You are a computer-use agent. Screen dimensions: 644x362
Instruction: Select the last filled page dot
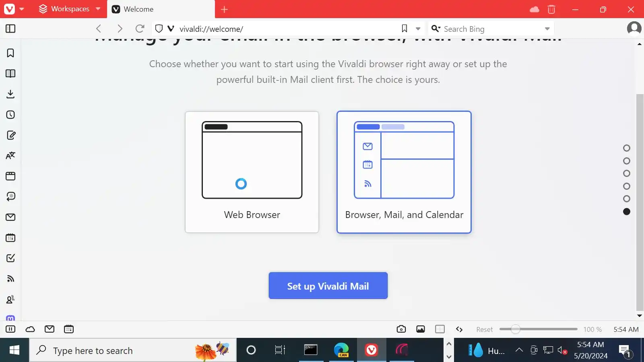pyautogui.click(x=627, y=212)
